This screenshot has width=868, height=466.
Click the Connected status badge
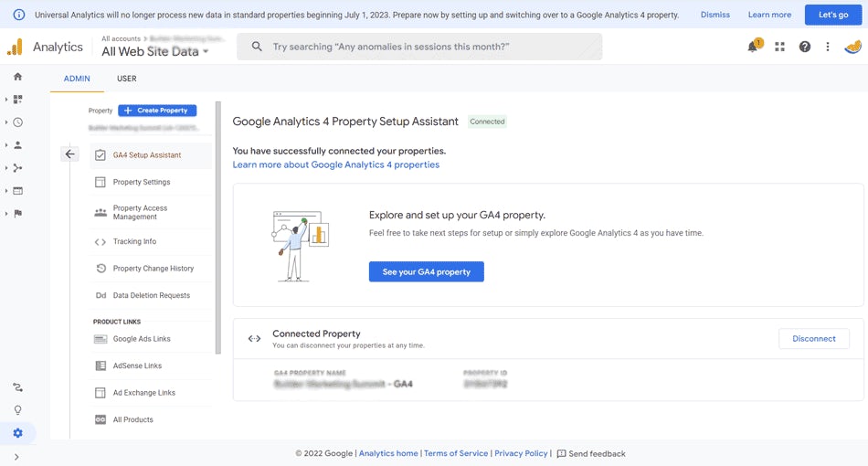coord(487,122)
